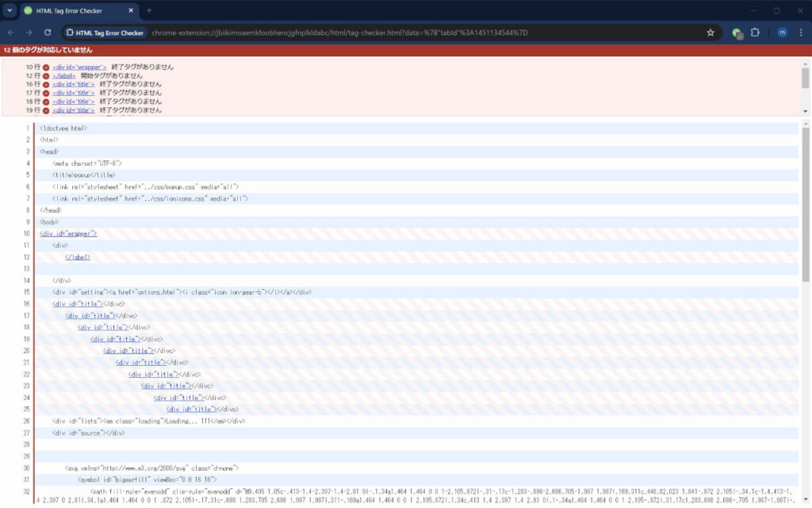812x508 pixels.
Task: Click the meta charset line 4 text
Action: click(x=87, y=164)
